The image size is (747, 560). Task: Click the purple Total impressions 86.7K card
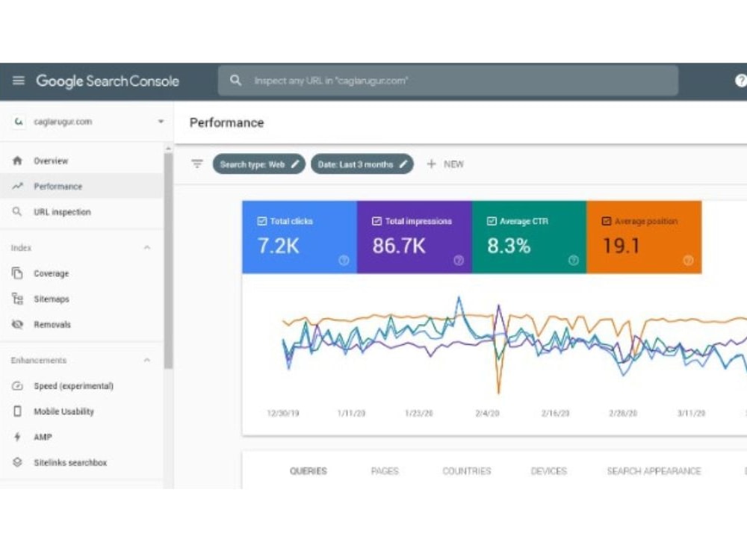(x=415, y=237)
